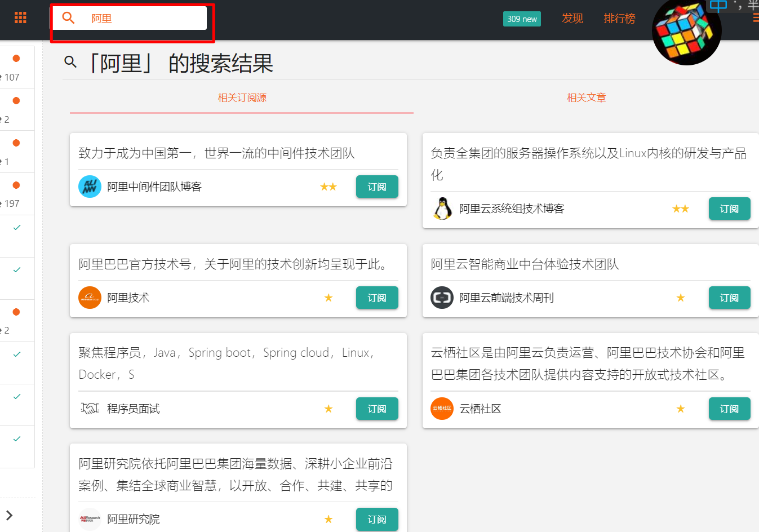Switch to the 相关文章 tab
759x532 pixels.
[586, 97]
